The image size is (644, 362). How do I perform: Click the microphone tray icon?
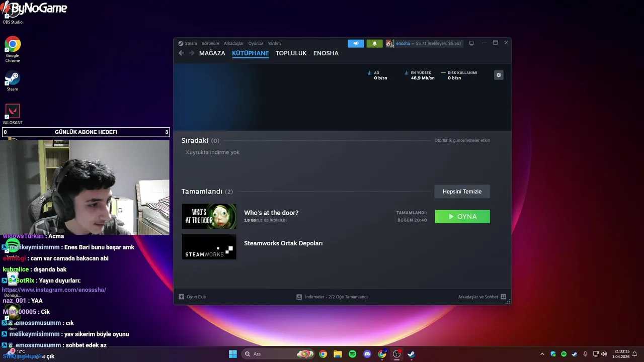click(585, 354)
